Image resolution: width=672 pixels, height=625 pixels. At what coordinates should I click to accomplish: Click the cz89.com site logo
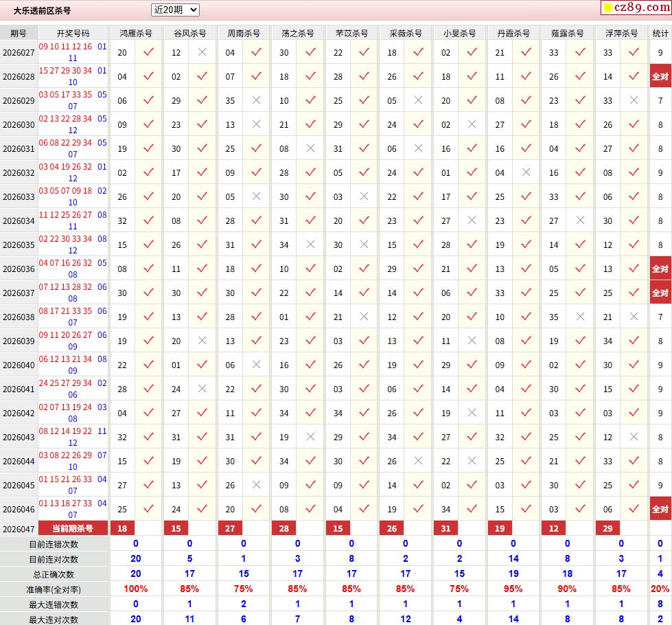pyautogui.click(x=634, y=8)
